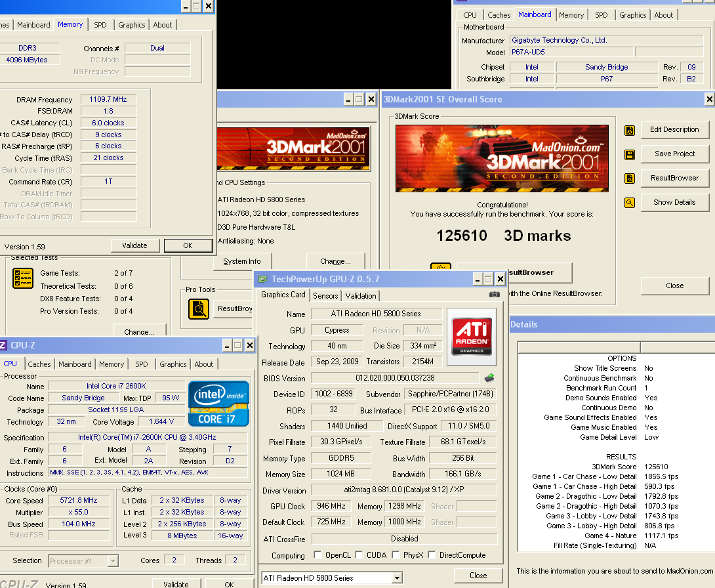This screenshot has height=588, width=715.
Task: Click the GPU-Z title bar app icon
Action: [262, 279]
